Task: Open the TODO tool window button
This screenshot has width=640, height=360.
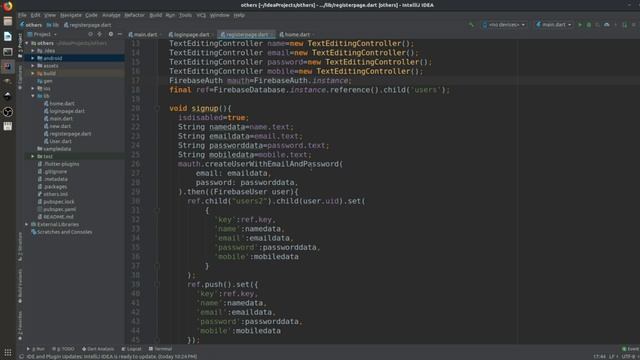Action: pos(63,349)
